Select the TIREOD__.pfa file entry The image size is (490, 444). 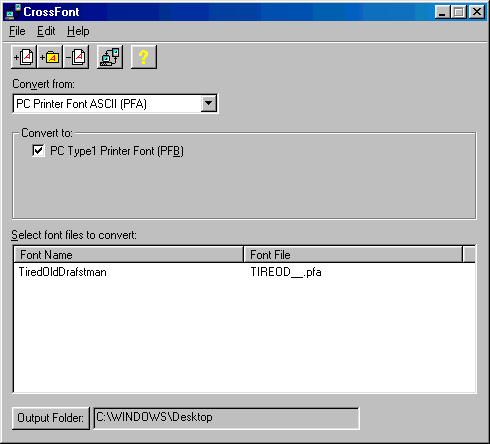point(286,272)
